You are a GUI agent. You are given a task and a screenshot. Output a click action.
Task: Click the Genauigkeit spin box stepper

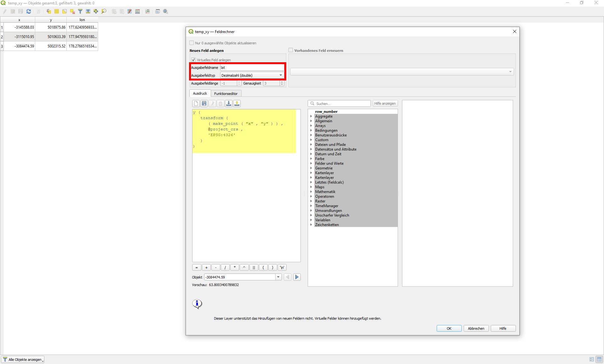tap(282, 83)
